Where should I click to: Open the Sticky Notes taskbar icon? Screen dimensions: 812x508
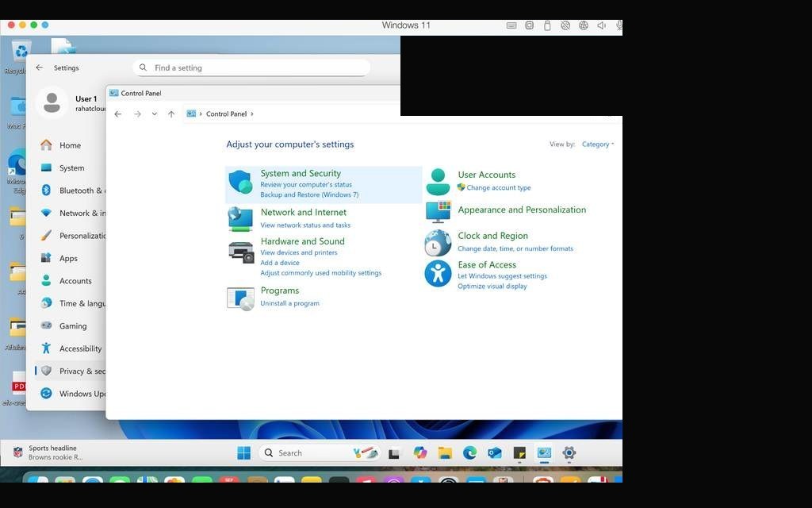point(519,453)
